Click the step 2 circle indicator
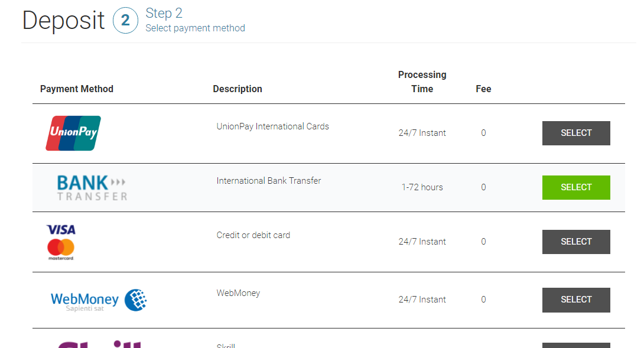644x348 pixels. pos(125,20)
